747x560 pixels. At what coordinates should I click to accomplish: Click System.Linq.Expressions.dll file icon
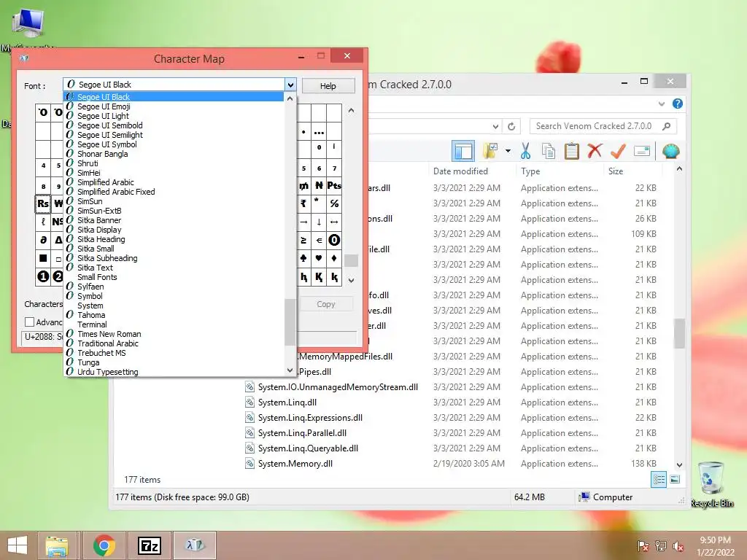(249, 418)
